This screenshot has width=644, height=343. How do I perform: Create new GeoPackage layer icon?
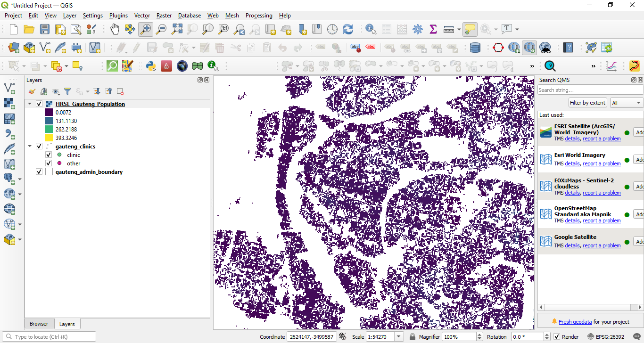[x=29, y=48]
